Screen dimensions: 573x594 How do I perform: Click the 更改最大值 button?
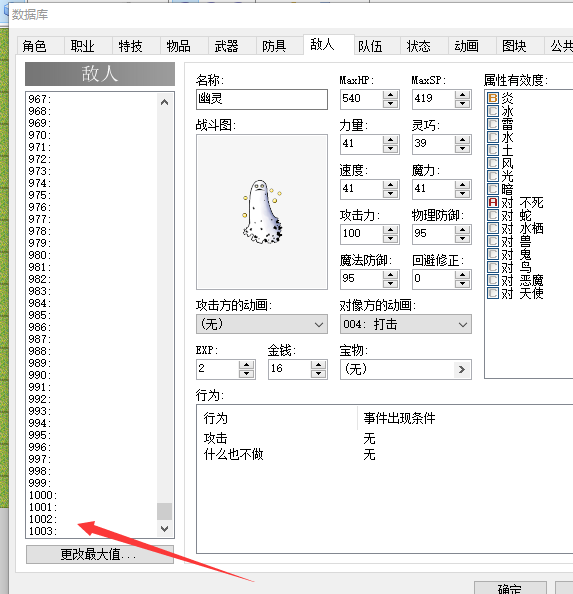100,554
